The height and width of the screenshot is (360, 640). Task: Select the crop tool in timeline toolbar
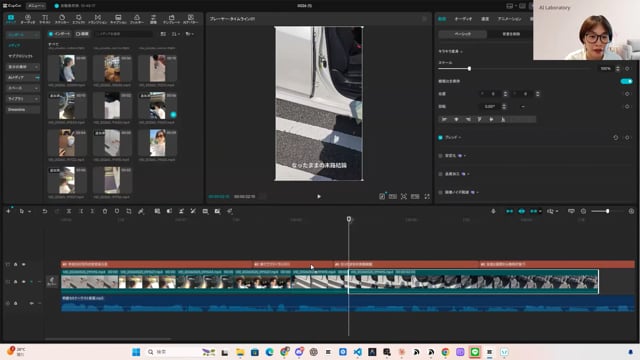click(x=129, y=211)
